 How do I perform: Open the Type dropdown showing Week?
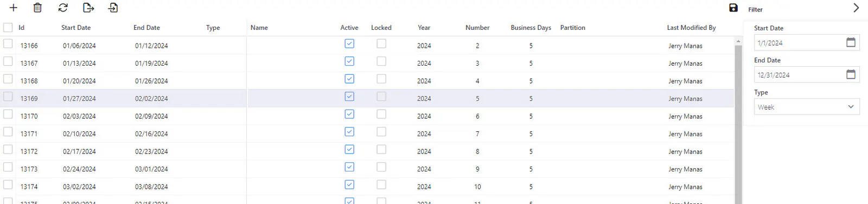click(807, 107)
